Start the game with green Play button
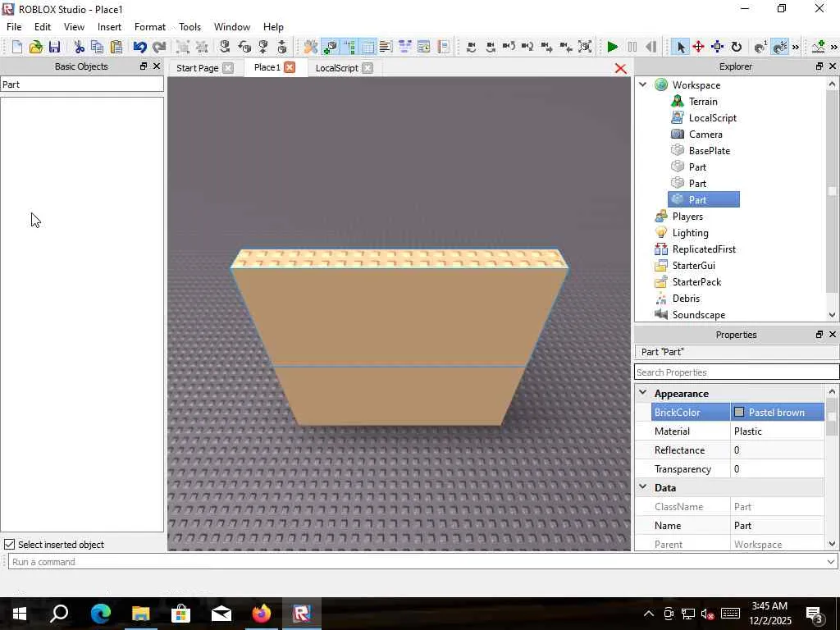The height and width of the screenshot is (630, 840). pyautogui.click(x=612, y=47)
